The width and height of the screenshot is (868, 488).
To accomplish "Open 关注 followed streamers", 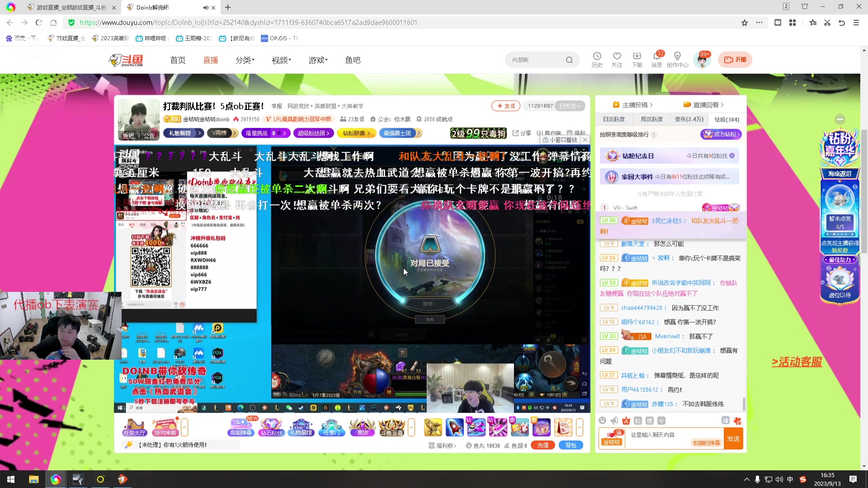I will point(617,60).
